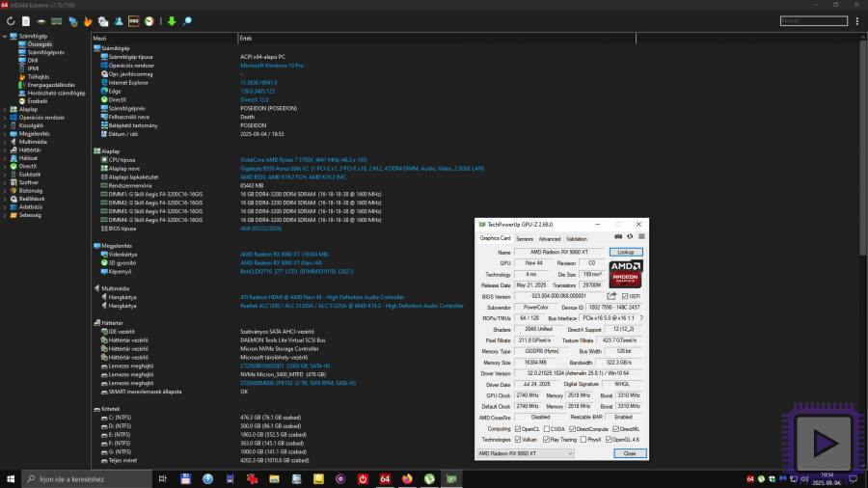The image size is (868, 488).
Task: Open the GPU selection dropdown in GPU-Z
Action: click(525, 453)
